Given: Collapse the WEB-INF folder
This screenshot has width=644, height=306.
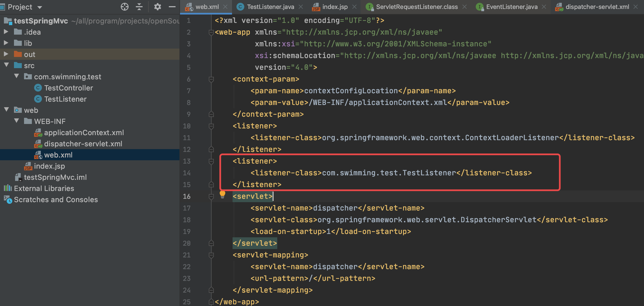Looking at the screenshot, I should click(x=16, y=121).
